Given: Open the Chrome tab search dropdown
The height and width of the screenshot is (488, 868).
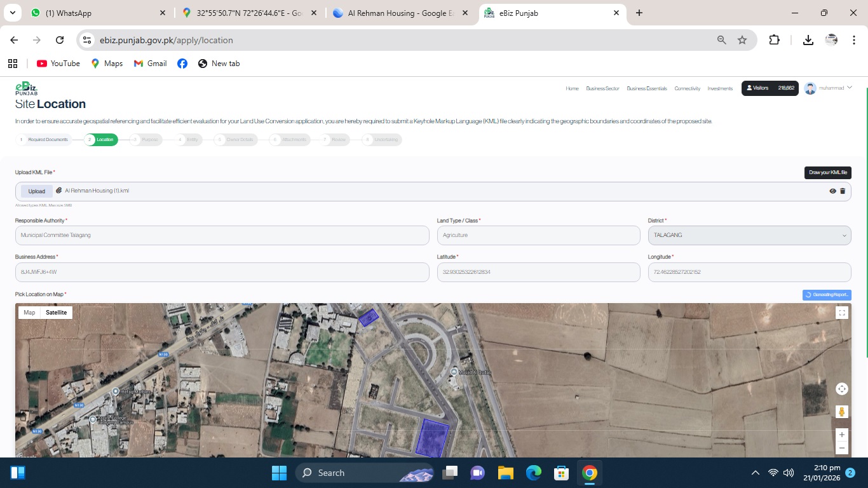Looking at the screenshot, I should point(13,13).
